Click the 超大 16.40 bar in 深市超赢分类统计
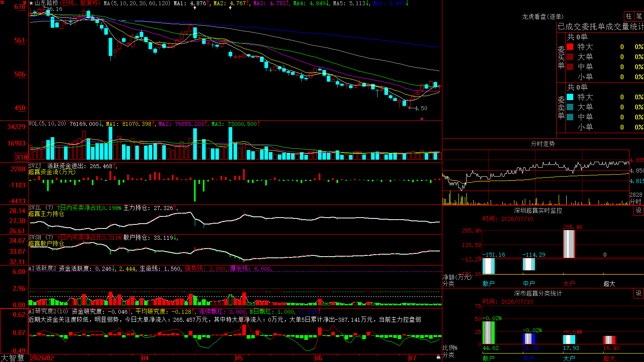Image resolution: width=644 pixels, height=362 pixels. pos(609,340)
